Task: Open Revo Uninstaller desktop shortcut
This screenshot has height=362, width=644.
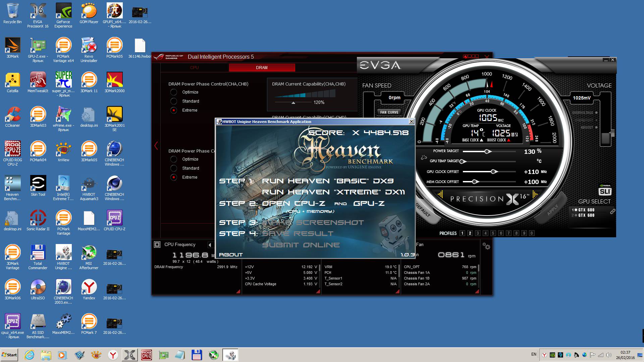Action: coord(89,50)
